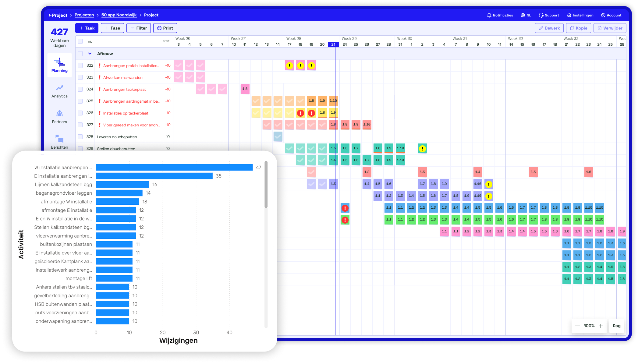Click task name 'Afwerken ms-wanden'
This screenshot has height=364, width=638.
[x=123, y=78]
